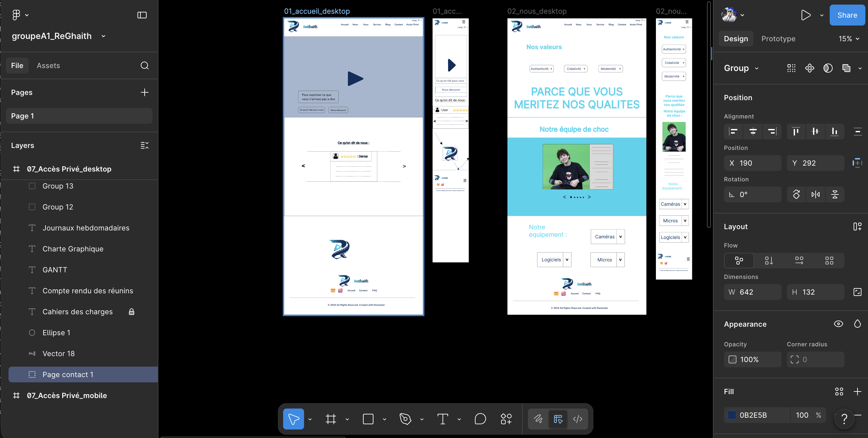Toggle the sidebar collapse icon

click(142, 15)
